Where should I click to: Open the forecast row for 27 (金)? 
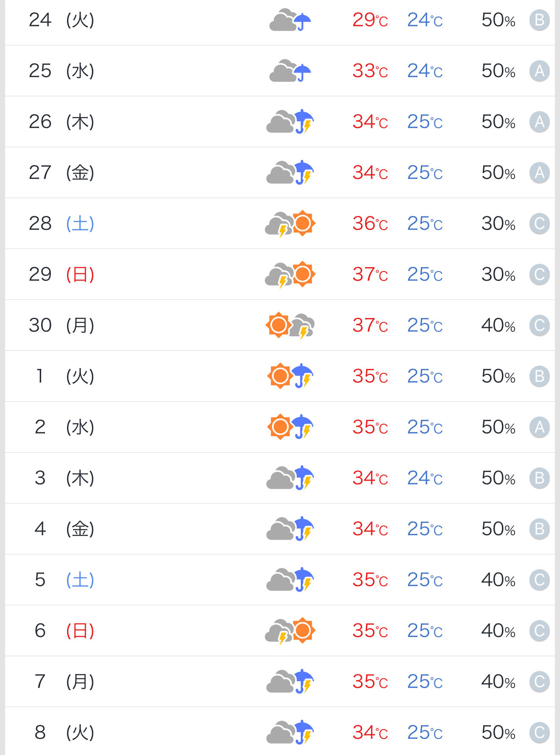click(280, 173)
